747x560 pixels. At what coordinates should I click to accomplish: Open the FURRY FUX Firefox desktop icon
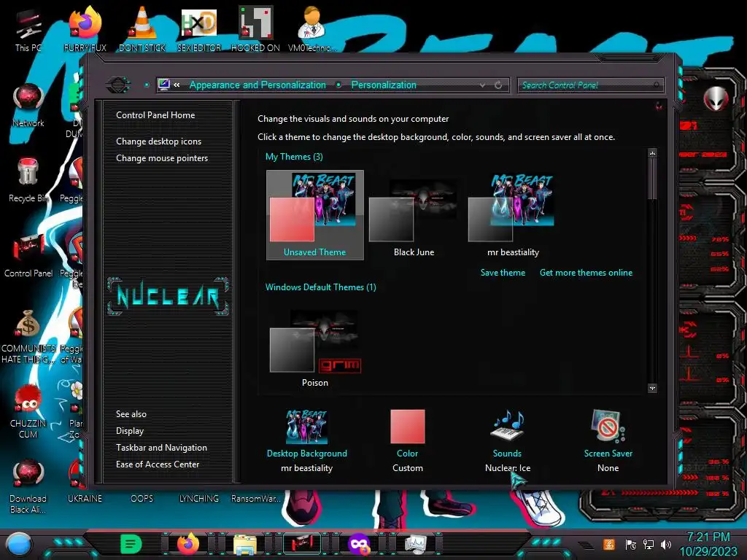(85, 29)
